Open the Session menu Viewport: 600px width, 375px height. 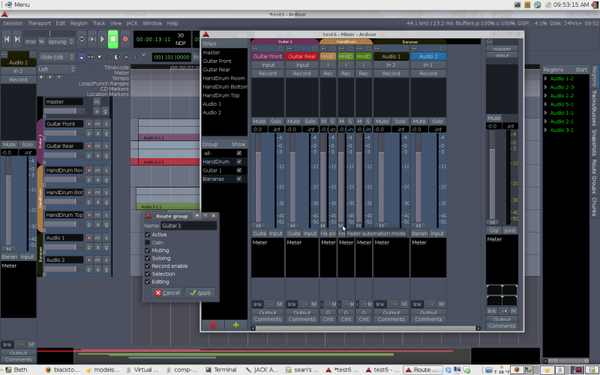(x=13, y=23)
